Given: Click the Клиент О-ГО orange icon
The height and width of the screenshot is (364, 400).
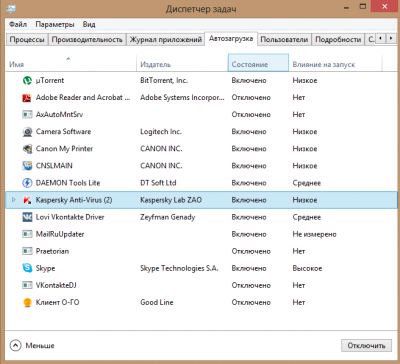Looking at the screenshot, I should [x=27, y=302].
